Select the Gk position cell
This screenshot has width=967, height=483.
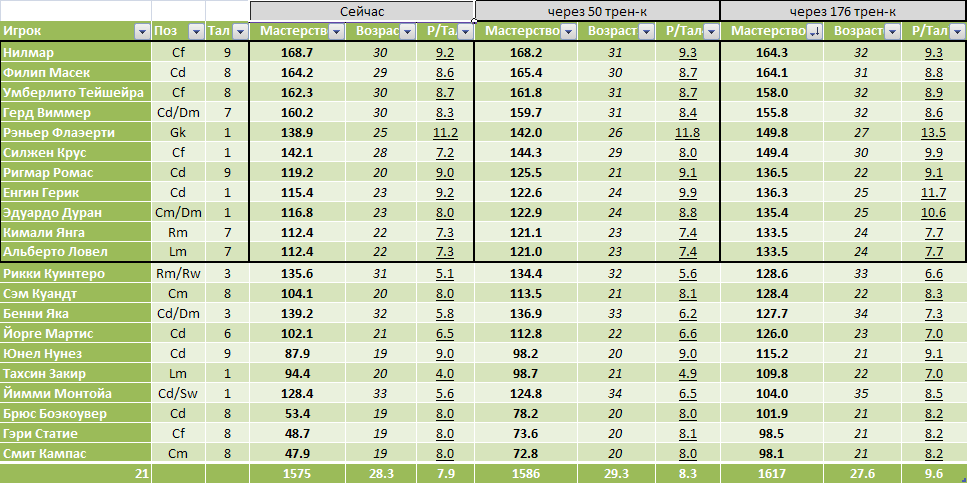(178, 132)
